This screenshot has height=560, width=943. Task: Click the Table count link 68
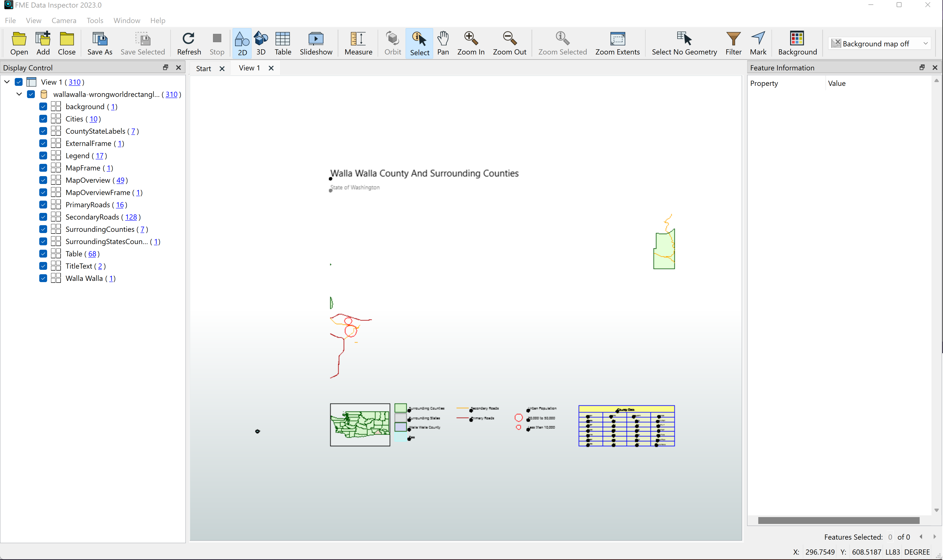coord(93,254)
